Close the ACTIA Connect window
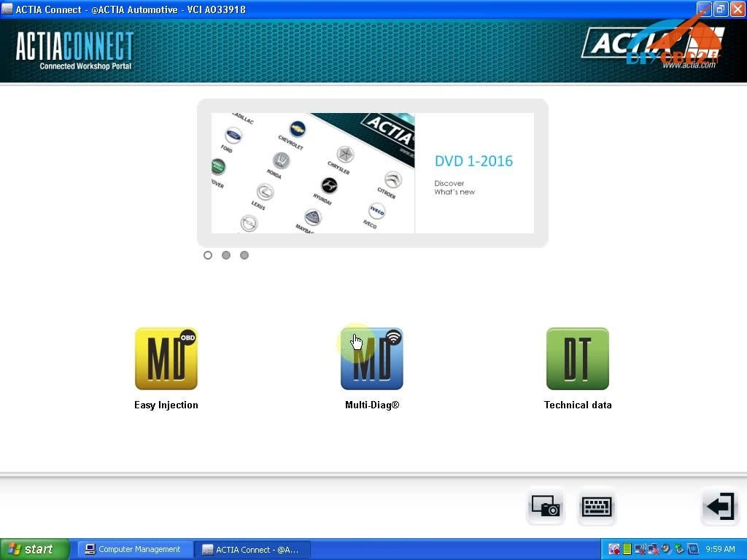747x560 pixels. (737, 9)
